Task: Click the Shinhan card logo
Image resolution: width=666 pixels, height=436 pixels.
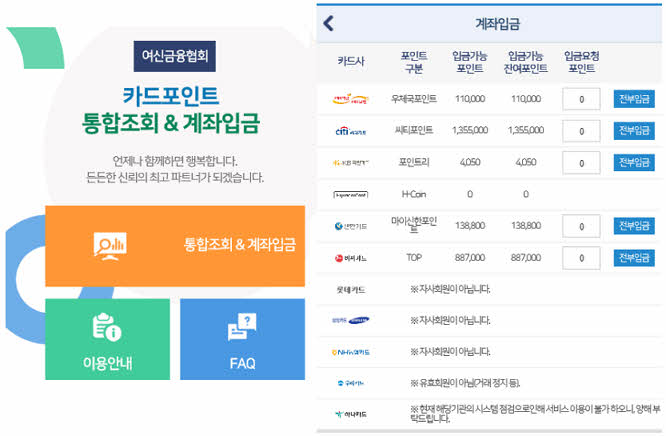Action: (350, 226)
